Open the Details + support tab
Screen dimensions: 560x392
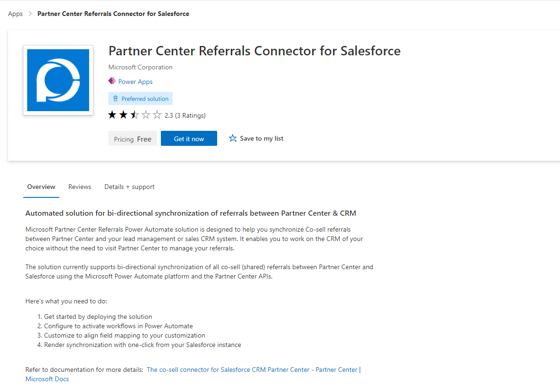click(x=129, y=187)
